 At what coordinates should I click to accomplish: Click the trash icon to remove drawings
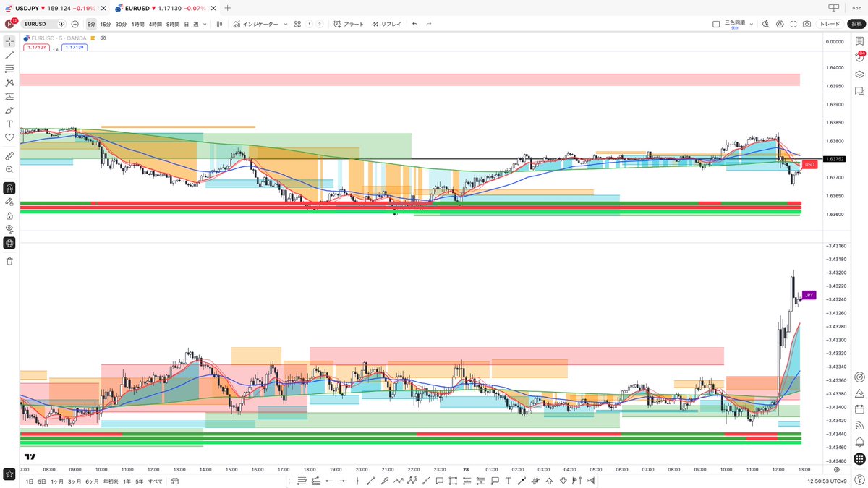click(9, 261)
